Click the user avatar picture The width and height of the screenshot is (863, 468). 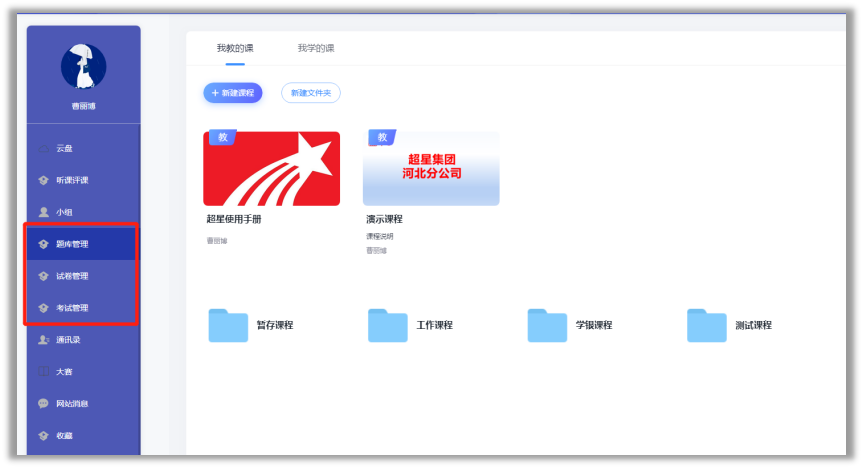pos(84,67)
